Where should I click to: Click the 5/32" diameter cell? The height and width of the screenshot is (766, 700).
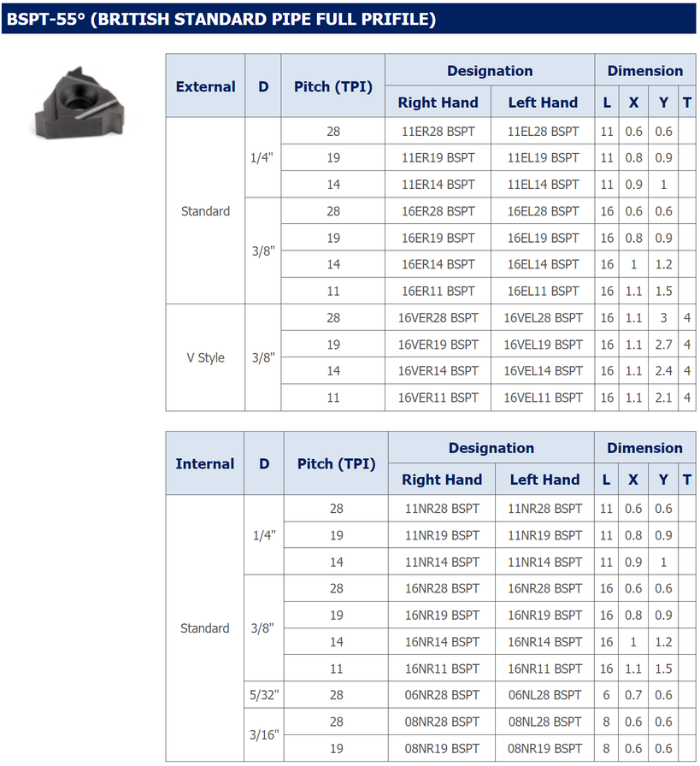(264, 695)
